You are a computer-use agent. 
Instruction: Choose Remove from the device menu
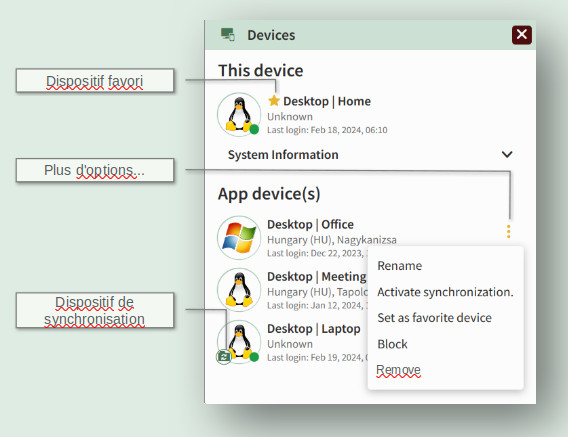(398, 370)
